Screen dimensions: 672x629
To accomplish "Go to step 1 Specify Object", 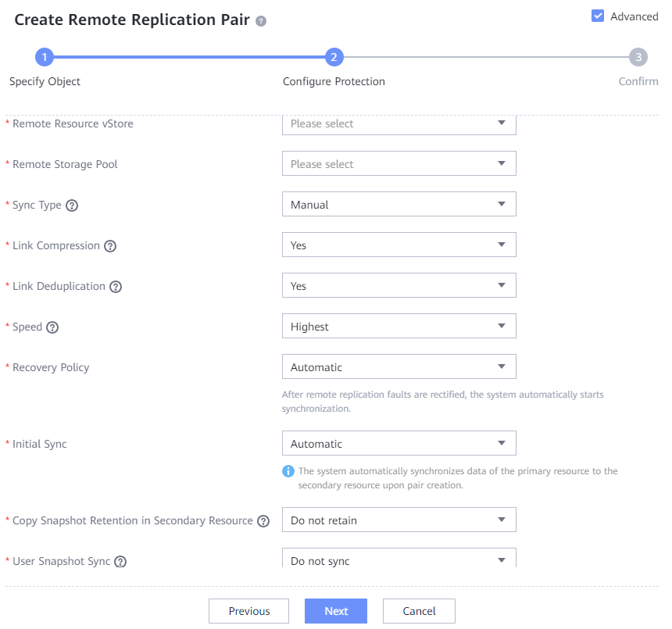I will click(45, 57).
